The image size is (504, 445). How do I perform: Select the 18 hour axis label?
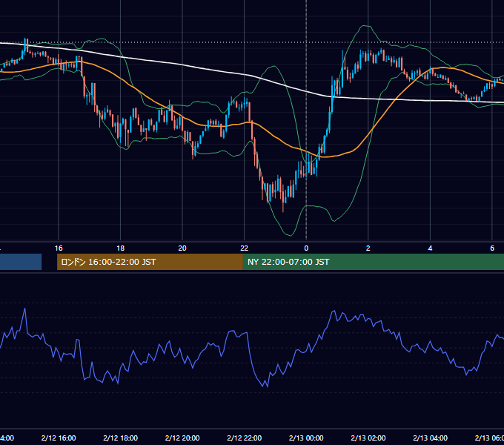[x=121, y=248]
